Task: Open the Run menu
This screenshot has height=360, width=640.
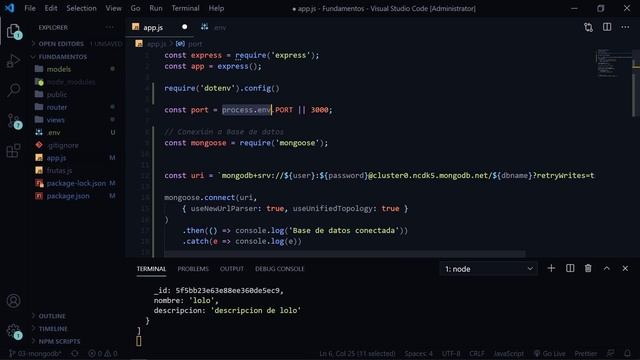Action: pos(156,8)
